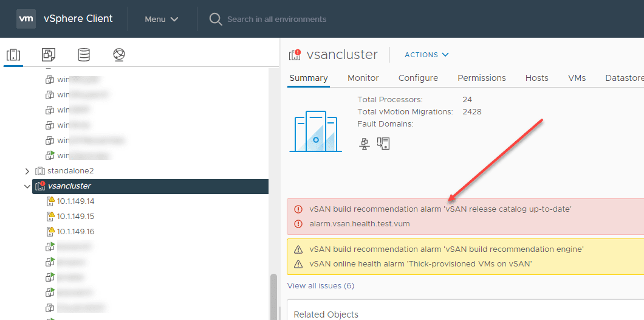Screen dimensions: 644x320
Task: Click warning triangle beside build recommendation engine
Action: tap(298, 249)
